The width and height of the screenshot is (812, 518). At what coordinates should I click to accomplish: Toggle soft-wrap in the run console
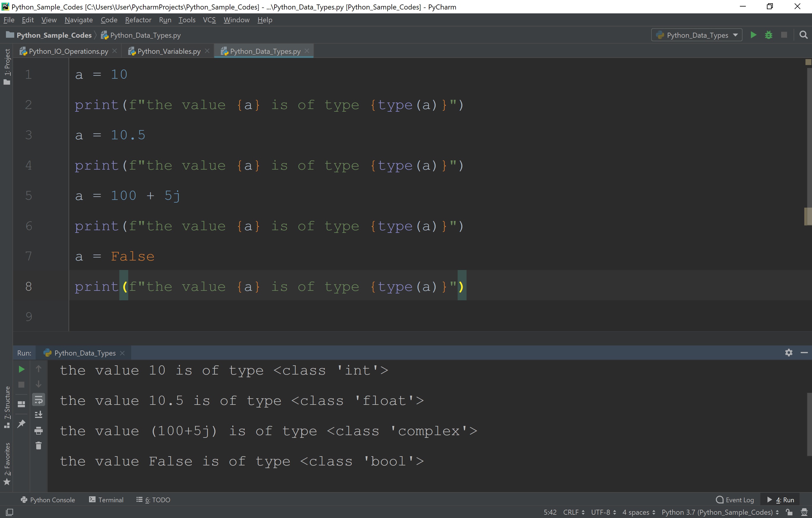tap(39, 399)
